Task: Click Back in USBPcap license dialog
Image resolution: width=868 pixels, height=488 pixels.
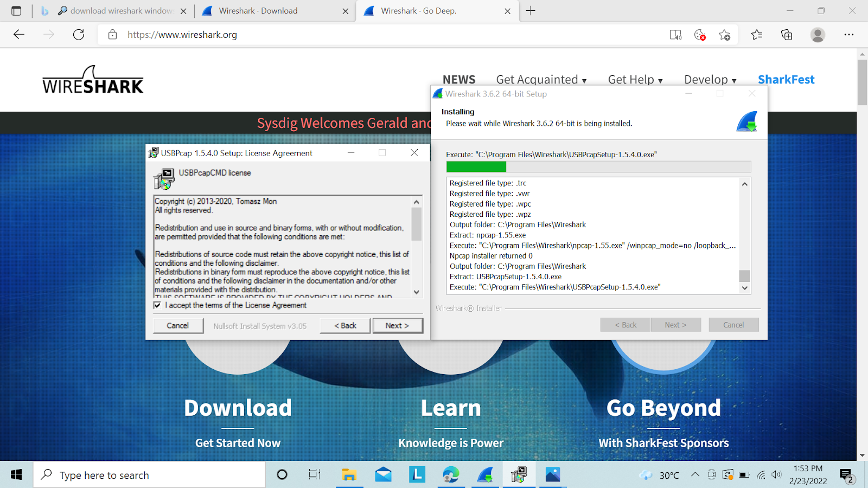Action: tap(345, 325)
